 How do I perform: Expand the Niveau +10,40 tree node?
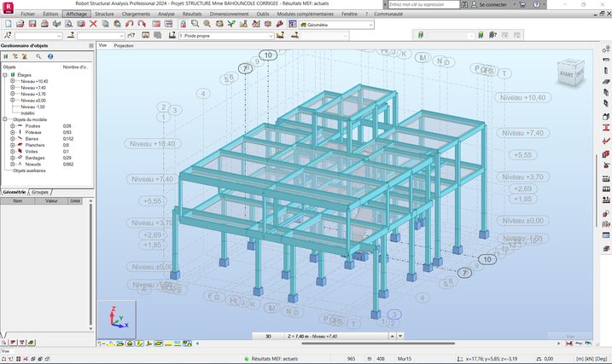click(10, 82)
